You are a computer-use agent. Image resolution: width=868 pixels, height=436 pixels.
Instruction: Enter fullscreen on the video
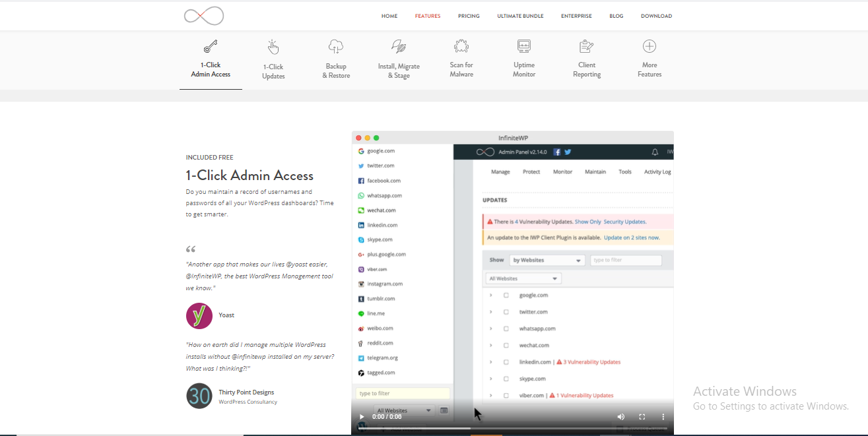click(642, 417)
